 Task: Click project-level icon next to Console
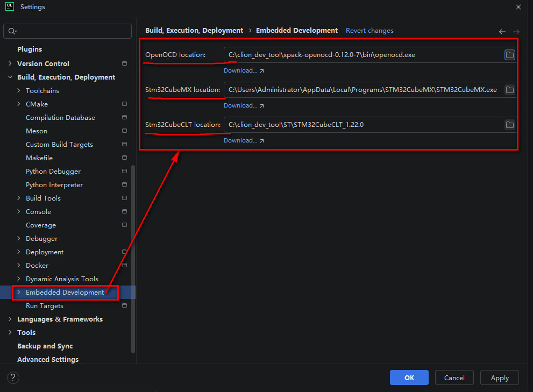coord(124,211)
